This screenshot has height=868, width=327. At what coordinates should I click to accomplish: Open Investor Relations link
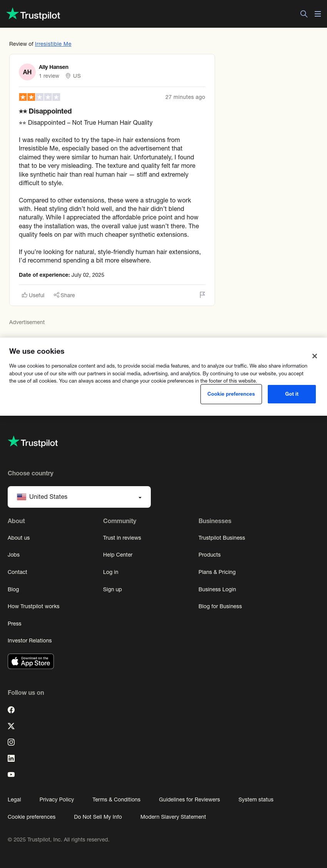click(x=30, y=641)
